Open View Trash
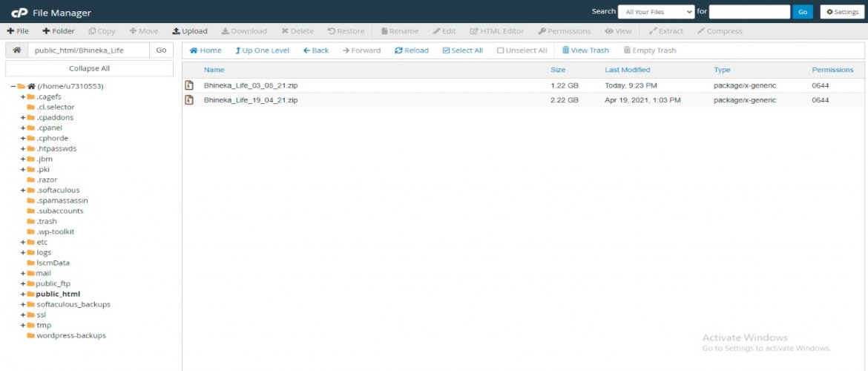The image size is (868, 371). coord(585,50)
